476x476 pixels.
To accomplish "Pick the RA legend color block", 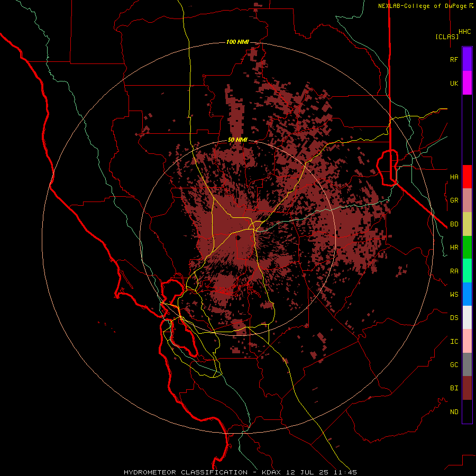I will [467, 271].
